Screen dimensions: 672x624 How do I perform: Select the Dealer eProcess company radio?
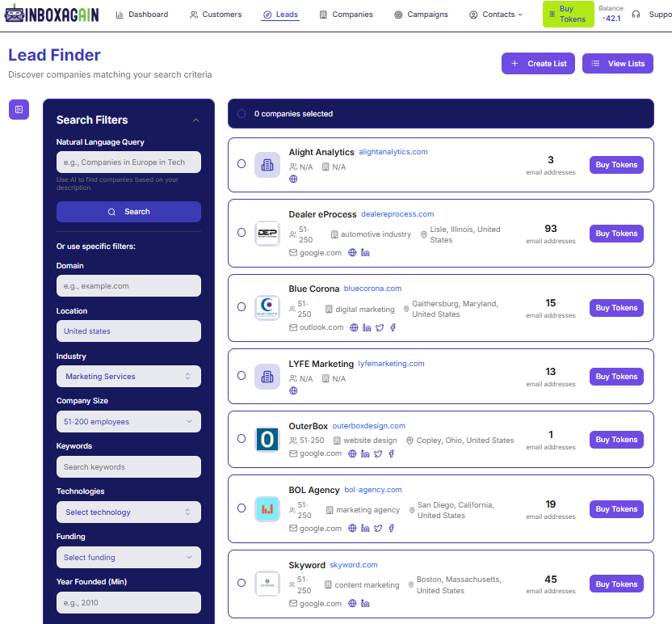pos(241,233)
